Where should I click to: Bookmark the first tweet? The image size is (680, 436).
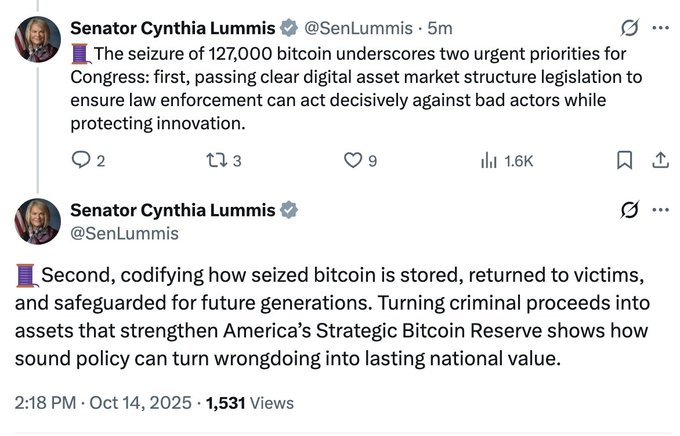point(624,160)
